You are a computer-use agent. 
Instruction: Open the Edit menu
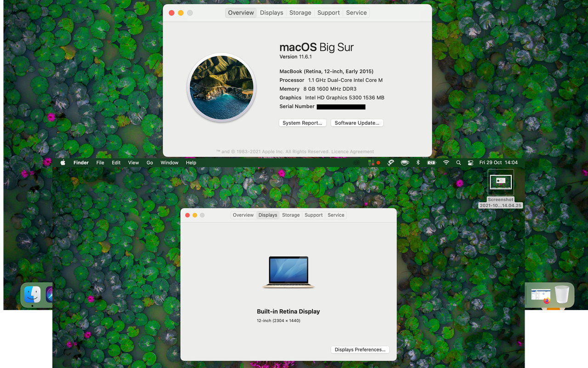(x=116, y=162)
